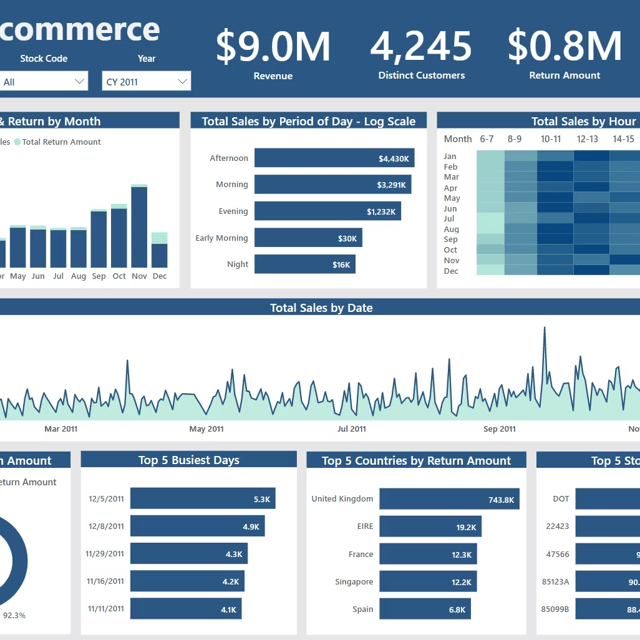
Task: Click the Sep 2011 axis label
Action: [499, 429]
